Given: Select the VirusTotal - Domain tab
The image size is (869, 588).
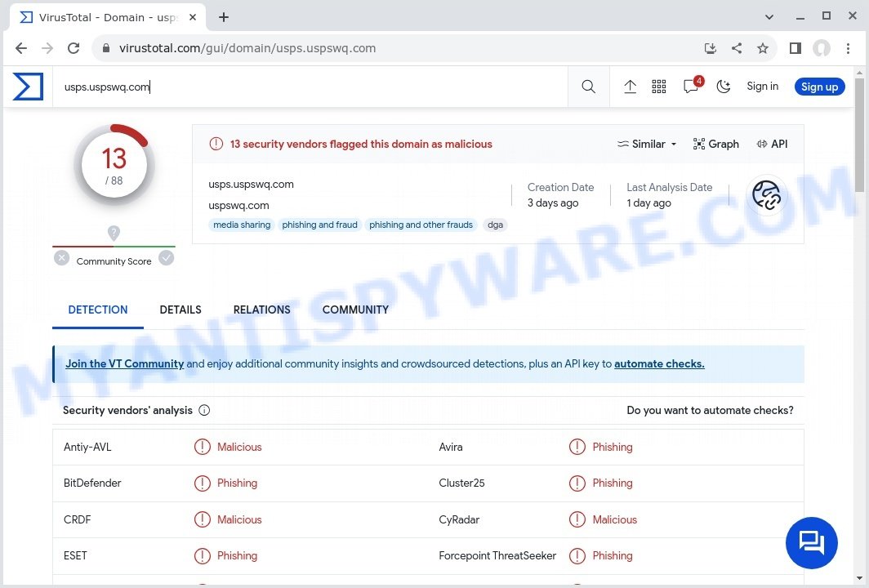Looking at the screenshot, I should coord(108,17).
